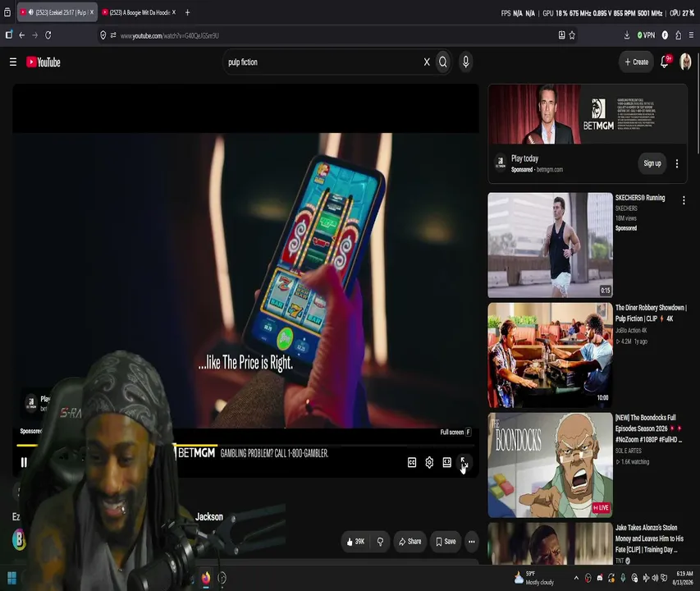Open the tab list icon at top left
Screen dimensions: 700x591
point(7,12)
